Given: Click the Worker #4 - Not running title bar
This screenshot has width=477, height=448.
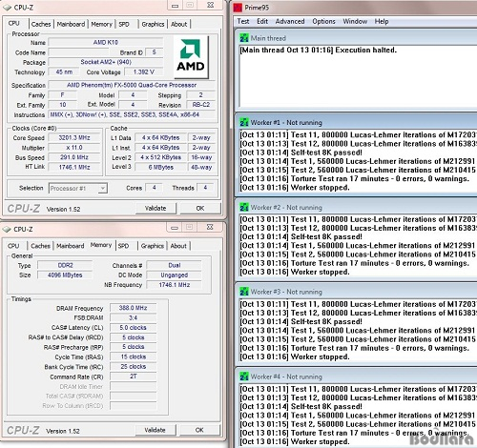Looking at the screenshot, I should click(356, 377).
